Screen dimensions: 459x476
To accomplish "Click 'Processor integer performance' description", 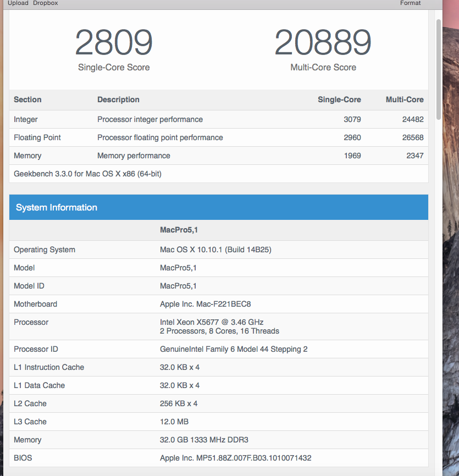I will (150, 119).
